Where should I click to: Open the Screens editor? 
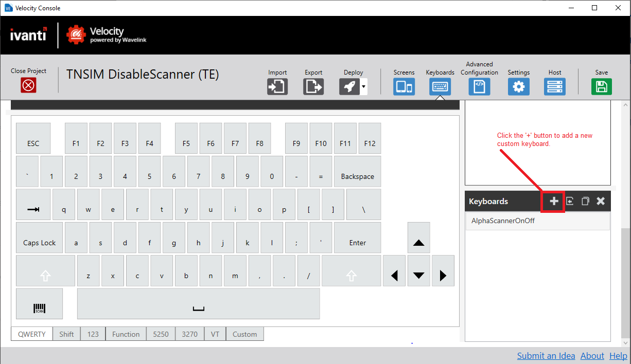click(404, 86)
